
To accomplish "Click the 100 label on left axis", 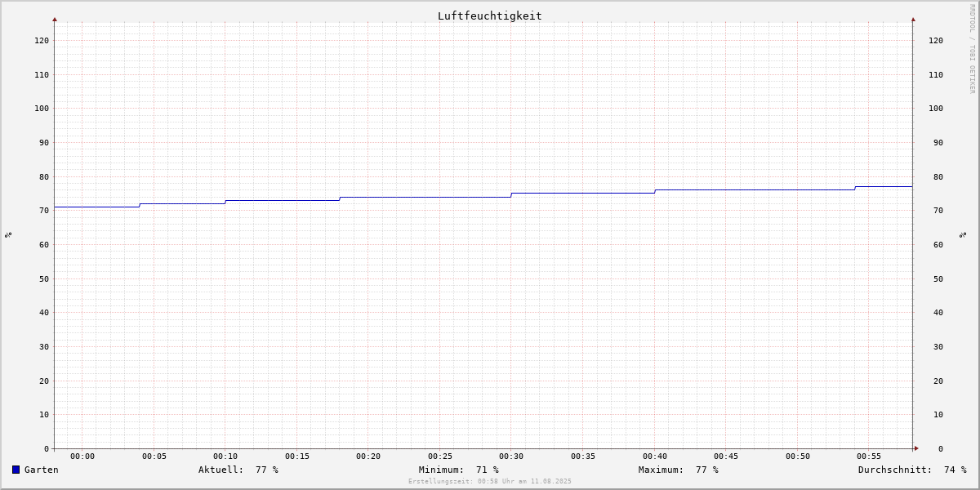I will (x=42, y=108).
